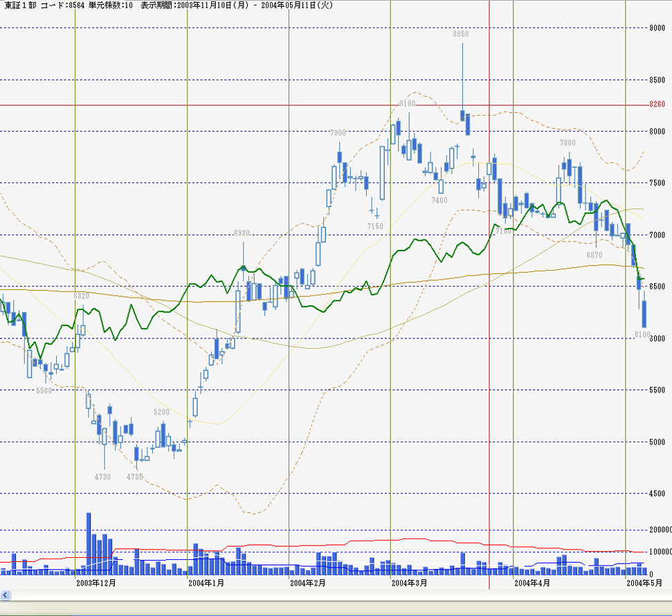Click the 9000 price axis label
Viewport: 672px width, 616px height.
point(657,28)
